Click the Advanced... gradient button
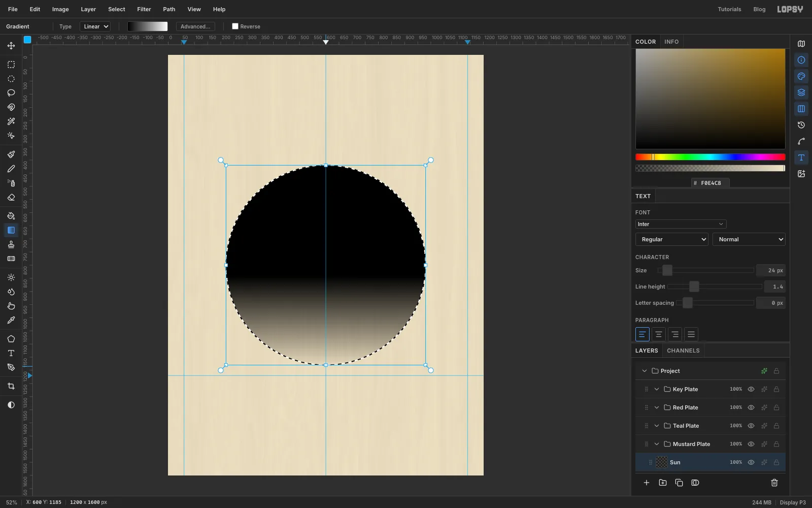The width and height of the screenshot is (812, 508). click(x=195, y=26)
